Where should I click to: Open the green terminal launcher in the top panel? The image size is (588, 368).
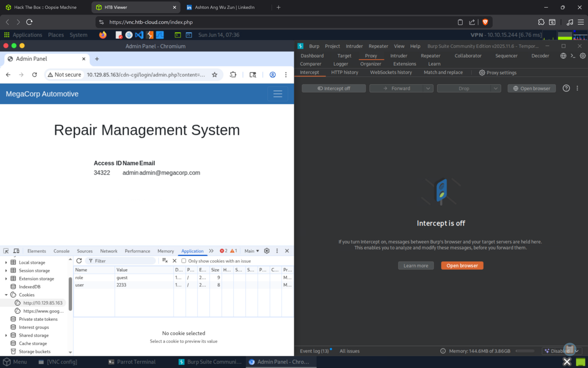click(x=178, y=35)
